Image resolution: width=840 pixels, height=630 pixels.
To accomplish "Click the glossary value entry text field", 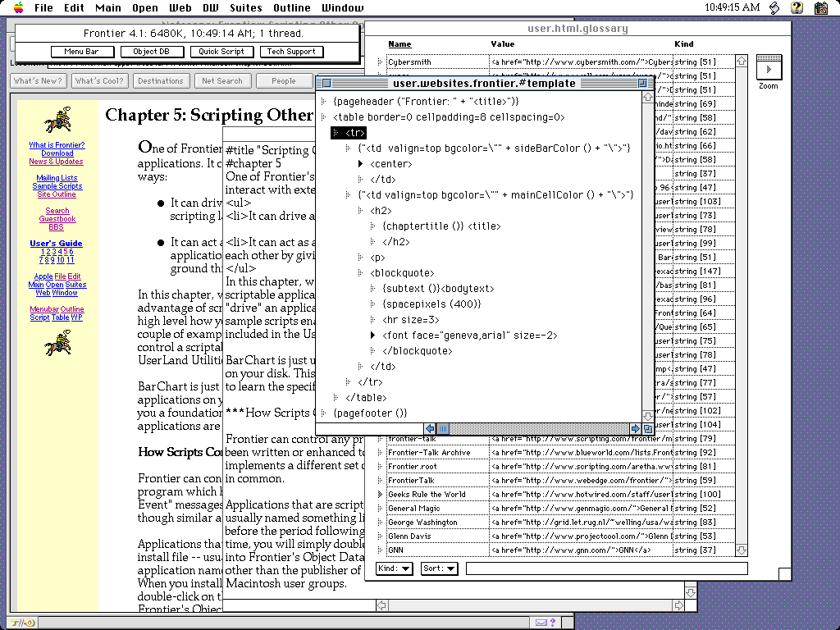I will [606, 568].
